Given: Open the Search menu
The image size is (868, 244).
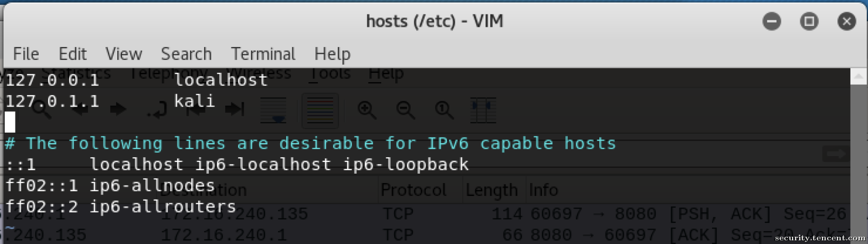Looking at the screenshot, I should 186,54.
